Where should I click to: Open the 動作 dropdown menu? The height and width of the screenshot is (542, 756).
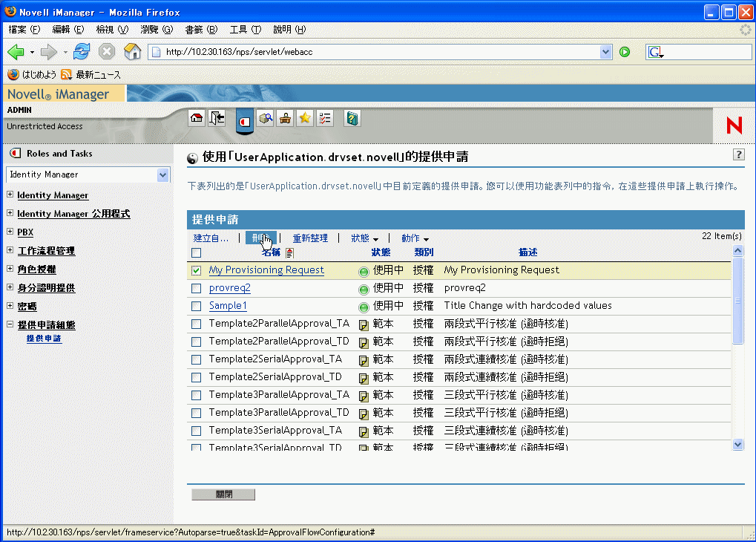415,238
